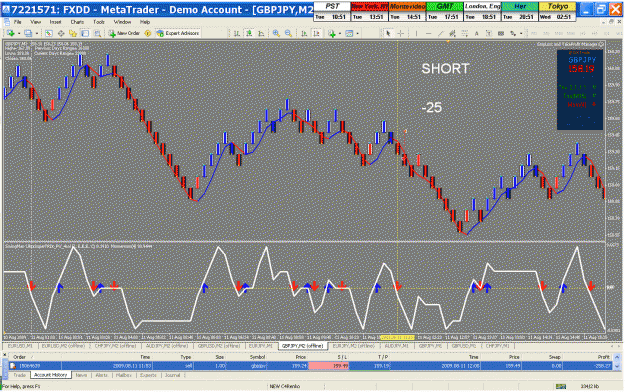Screen dimensions: 625x392
Task: Click the Tokyo clock panel
Action: 558,12
